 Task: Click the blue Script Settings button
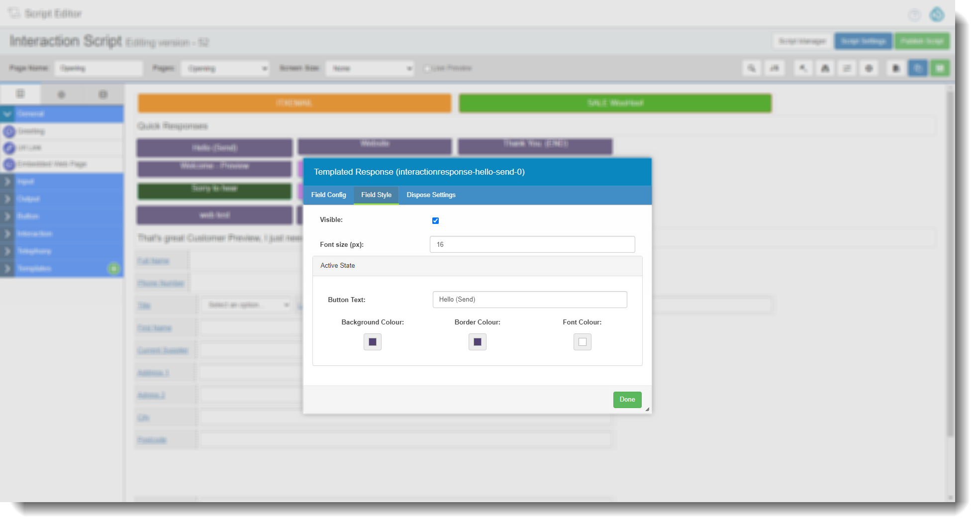coord(863,41)
